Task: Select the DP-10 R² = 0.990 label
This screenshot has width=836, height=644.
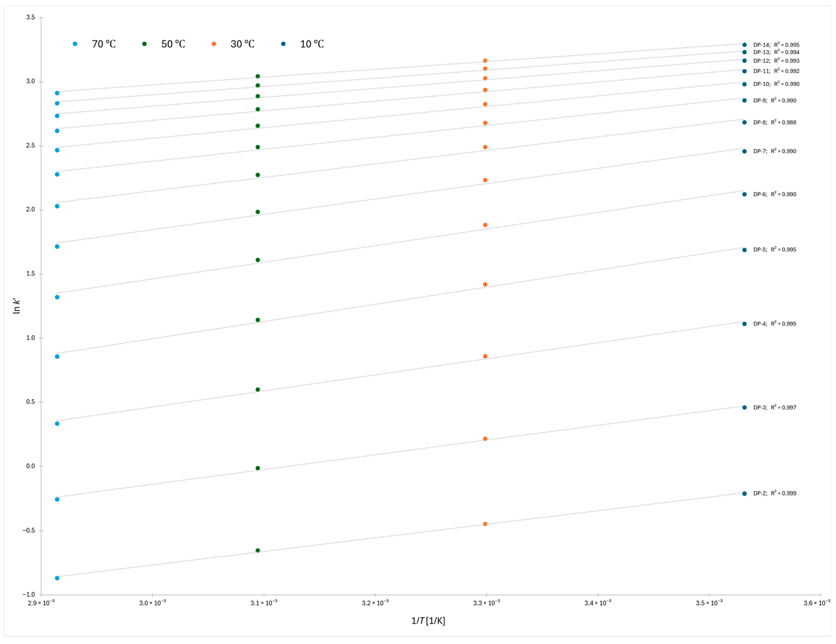Action: 776,84
